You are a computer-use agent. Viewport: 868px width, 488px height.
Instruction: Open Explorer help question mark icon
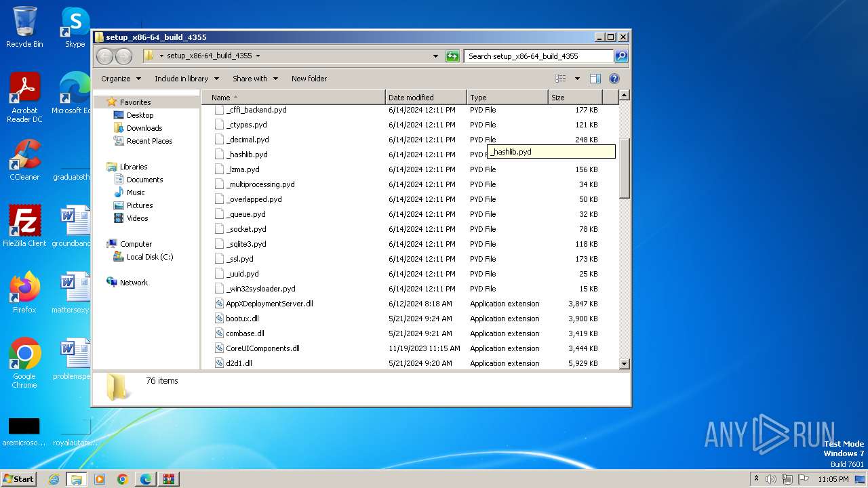click(614, 79)
